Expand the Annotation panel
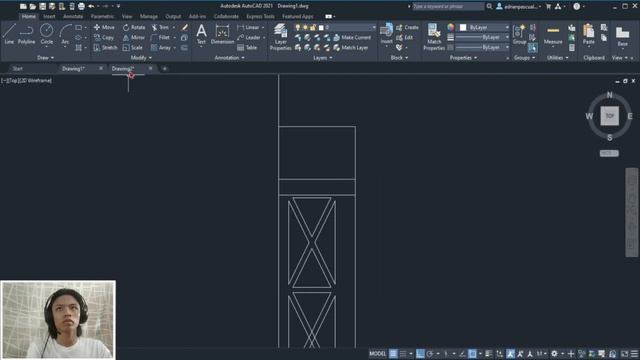This screenshot has width=640, height=360. click(229, 58)
